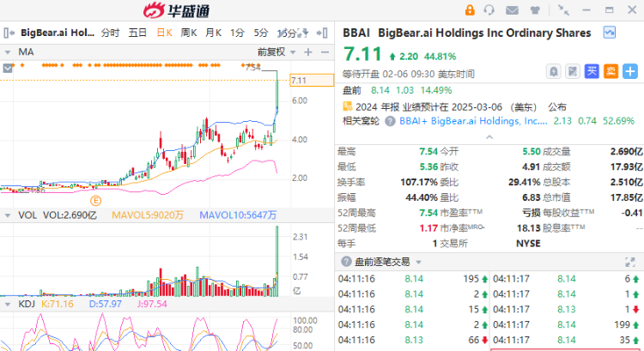Screen dimensions: 644x351
Task: Zoom out chart with minus icon
Action: (325, 52)
